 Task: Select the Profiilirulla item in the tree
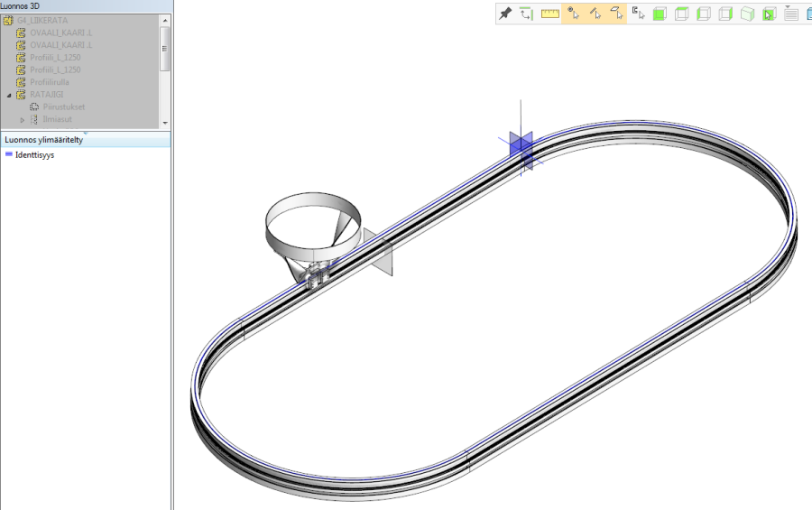pos(50,81)
